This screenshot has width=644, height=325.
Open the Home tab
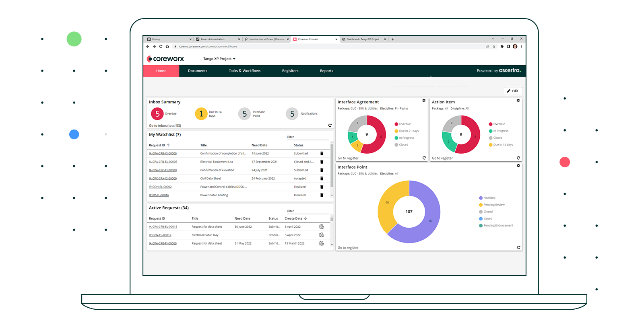[161, 71]
